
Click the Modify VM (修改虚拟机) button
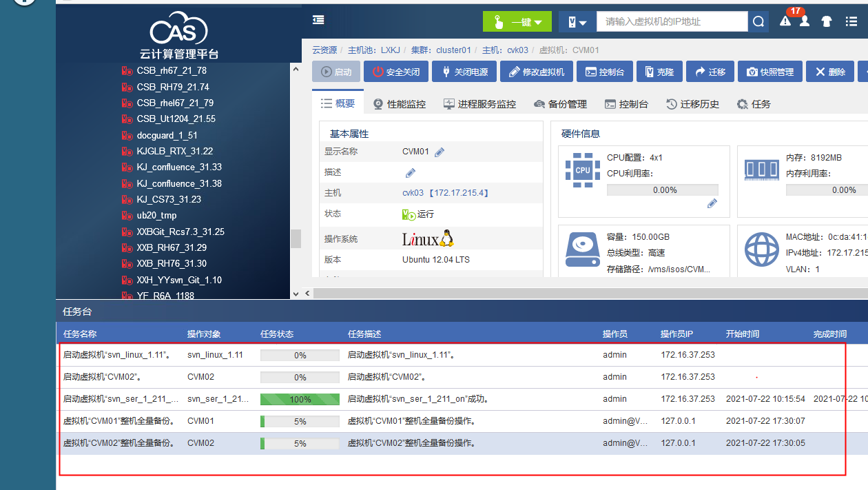pyautogui.click(x=537, y=72)
